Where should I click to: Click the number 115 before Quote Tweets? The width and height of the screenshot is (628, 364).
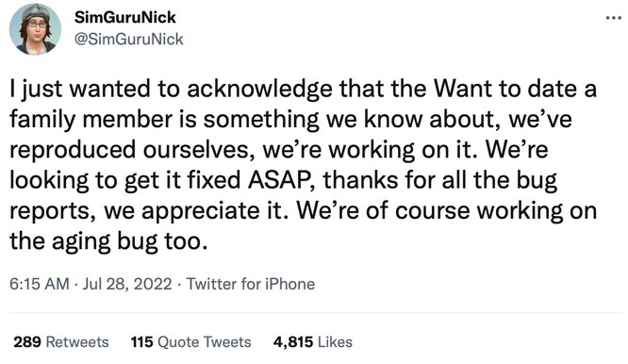pyautogui.click(x=141, y=342)
